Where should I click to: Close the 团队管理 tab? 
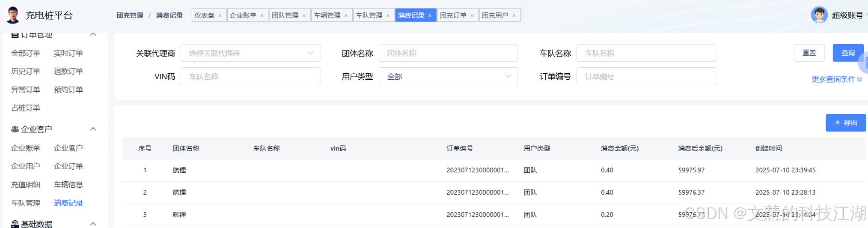[x=304, y=15]
